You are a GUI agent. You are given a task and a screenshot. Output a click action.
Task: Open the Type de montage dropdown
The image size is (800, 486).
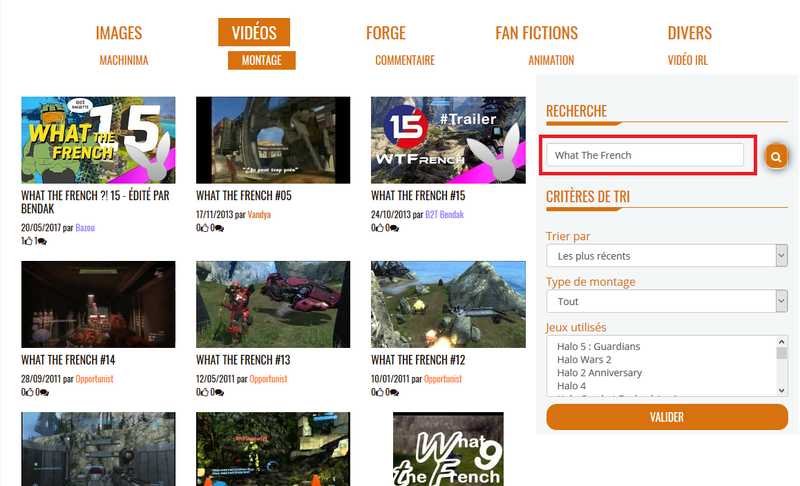pyautogui.click(x=667, y=301)
